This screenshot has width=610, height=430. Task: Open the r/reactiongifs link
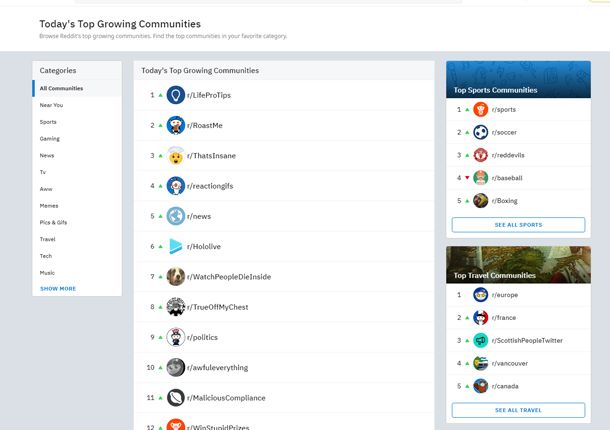[210, 186]
